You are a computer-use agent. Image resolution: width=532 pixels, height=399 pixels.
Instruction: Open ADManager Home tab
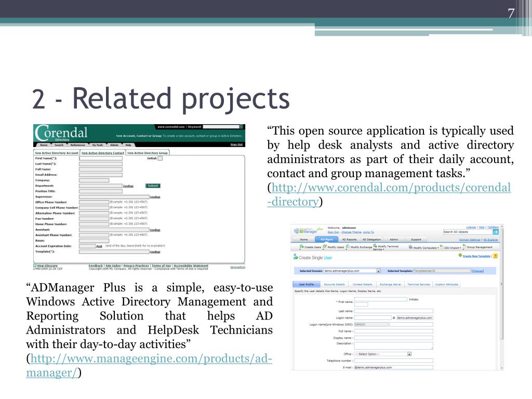pyautogui.click(x=303, y=239)
